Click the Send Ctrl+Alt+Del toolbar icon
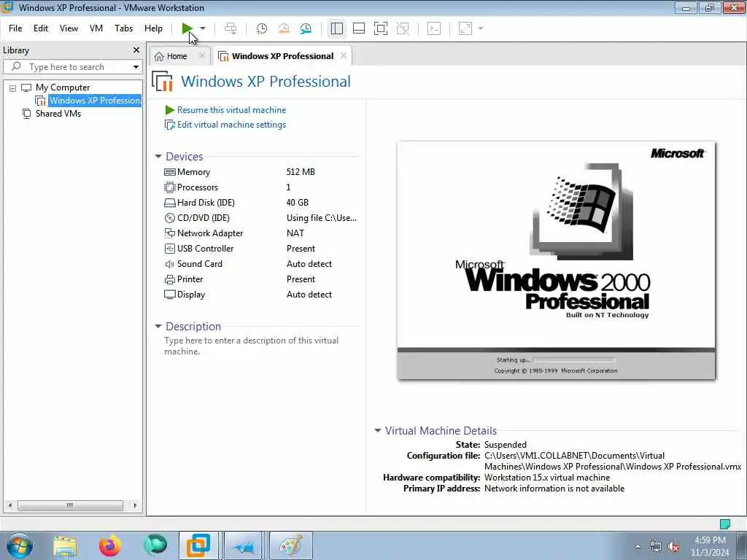Viewport: 747px width, 560px height. coord(231,28)
